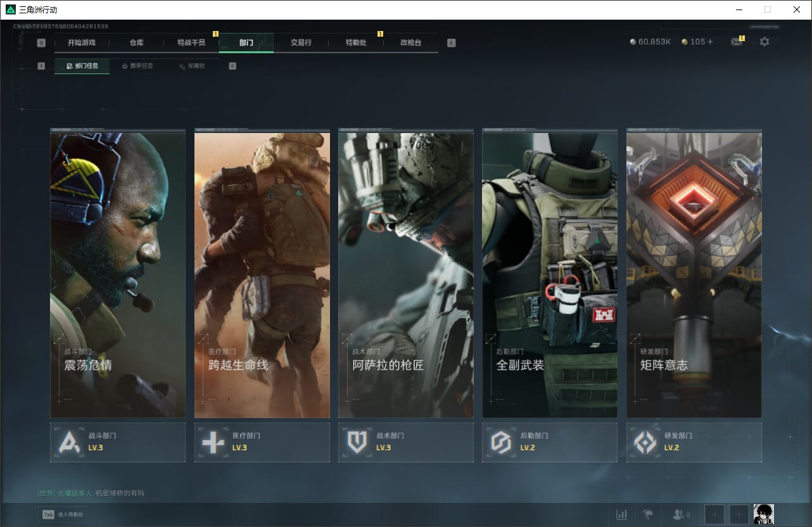Open the 矩阵意志 mission card
The image size is (812, 527).
694,275
